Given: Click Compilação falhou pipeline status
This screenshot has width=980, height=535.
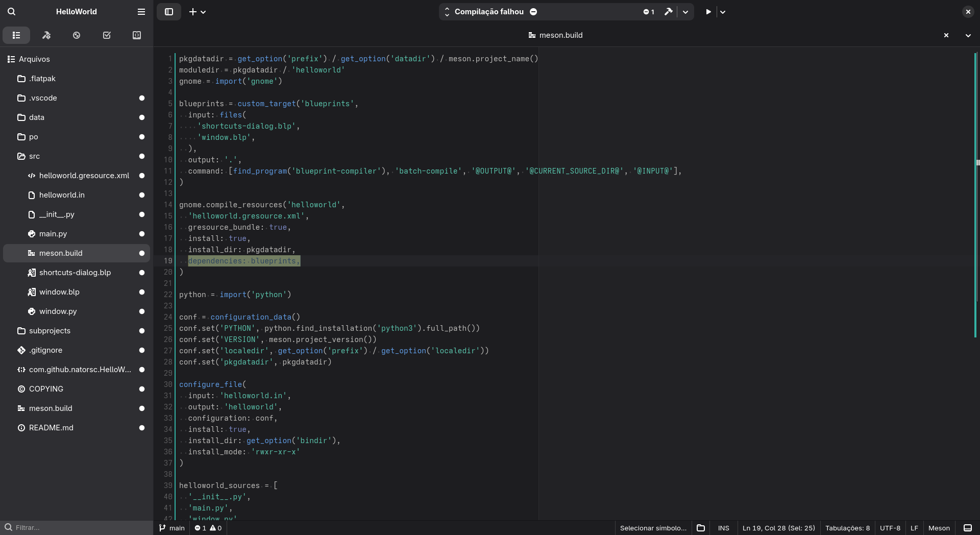Looking at the screenshot, I should click(489, 12).
